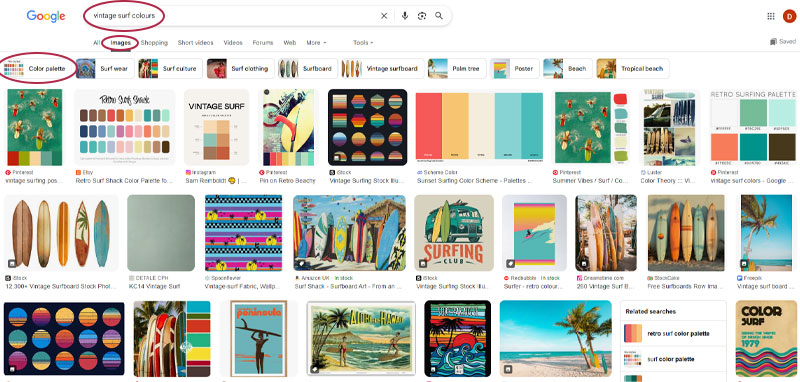Switch to the Web tab
This screenshot has height=382, width=800.
click(x=290, y=43)
